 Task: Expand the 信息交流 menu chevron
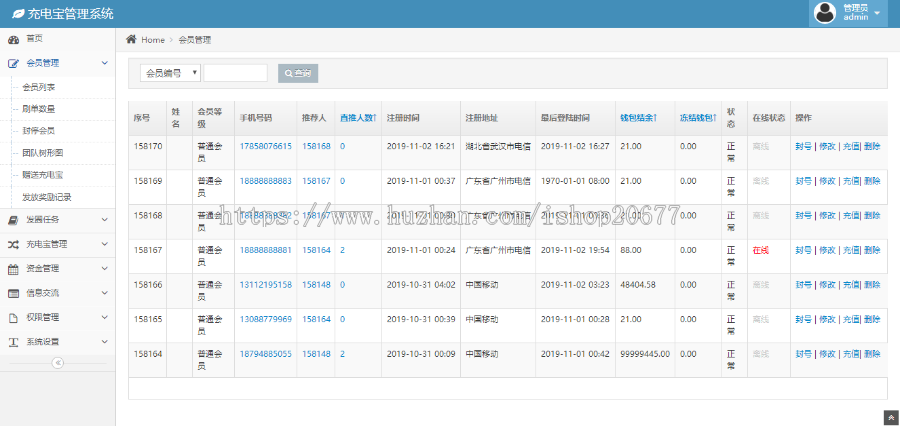click(x=104, y=293)
